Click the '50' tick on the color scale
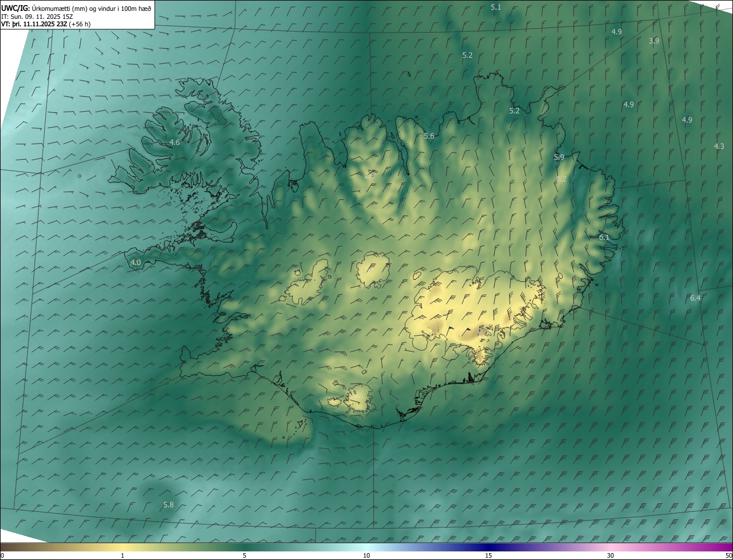This screenshot has height=560, width=733. [728, 555]
